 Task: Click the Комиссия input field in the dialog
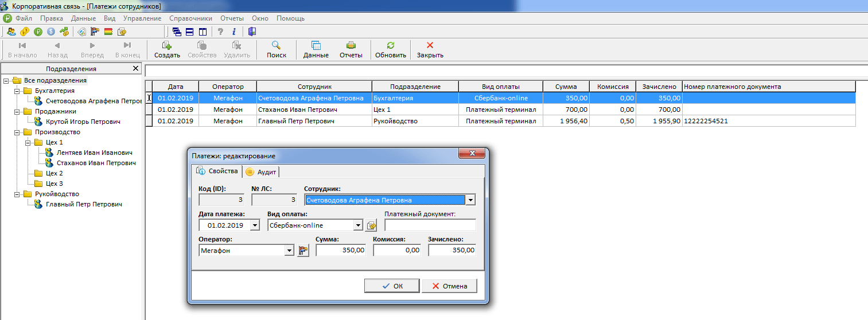397,251
